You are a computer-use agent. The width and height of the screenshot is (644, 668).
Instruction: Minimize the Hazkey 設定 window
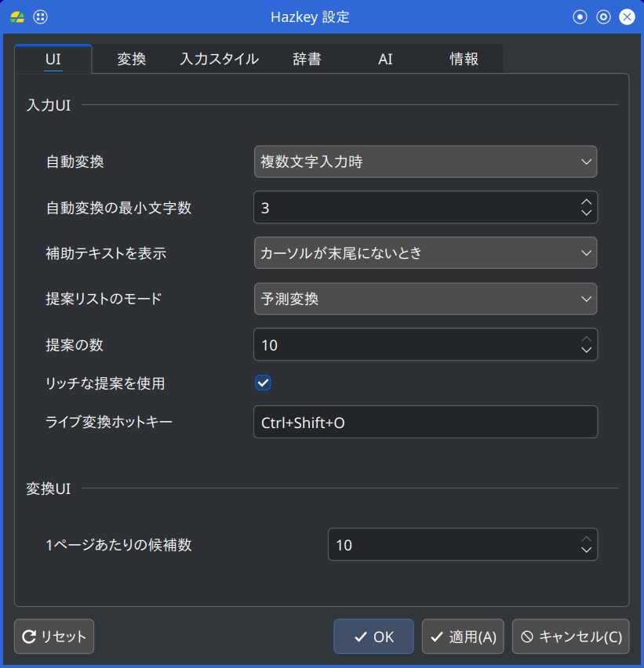tap(580, 17)
